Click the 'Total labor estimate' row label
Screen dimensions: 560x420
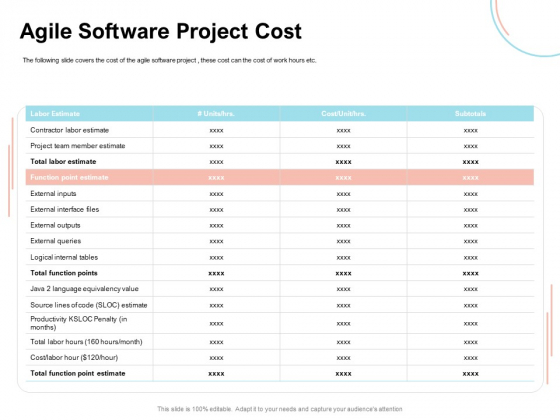tap(63, 161)
